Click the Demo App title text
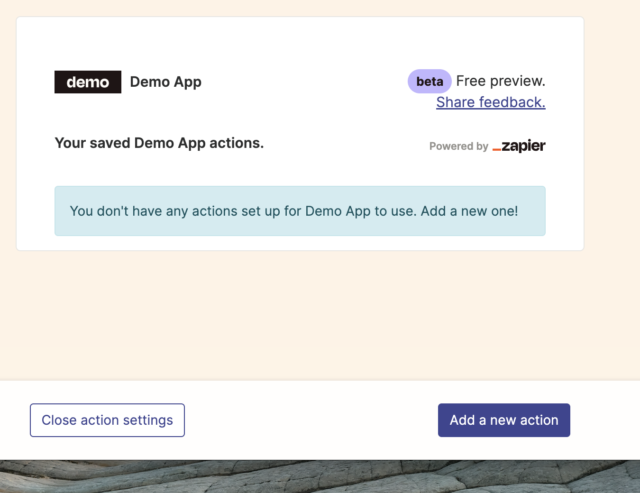 pos(166,82)
